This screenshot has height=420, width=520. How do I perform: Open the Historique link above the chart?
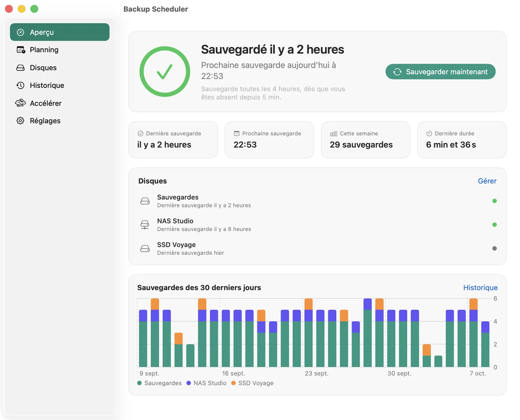click(x=480, y=288)
